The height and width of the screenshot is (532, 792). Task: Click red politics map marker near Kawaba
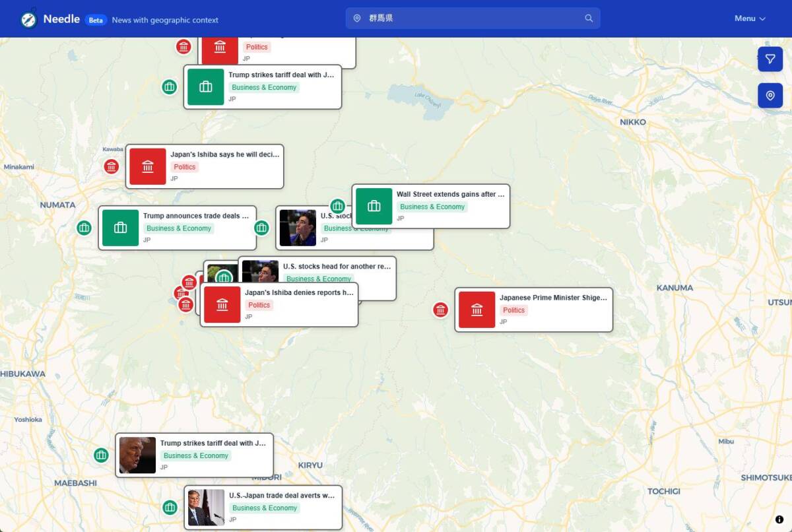[x=112, y=167]
